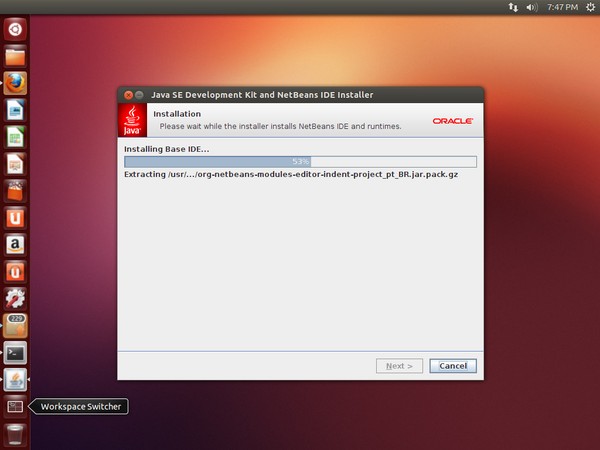Open the Files folder launcher icon
600x450 pixels.
click(x=15, y=56)
